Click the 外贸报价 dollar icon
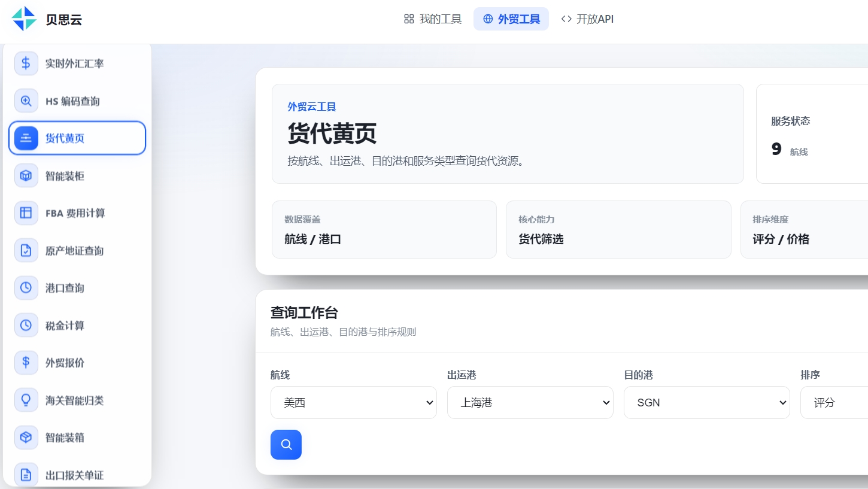Image resolution: width=868 pixels, height=489 pixels. 26,363
